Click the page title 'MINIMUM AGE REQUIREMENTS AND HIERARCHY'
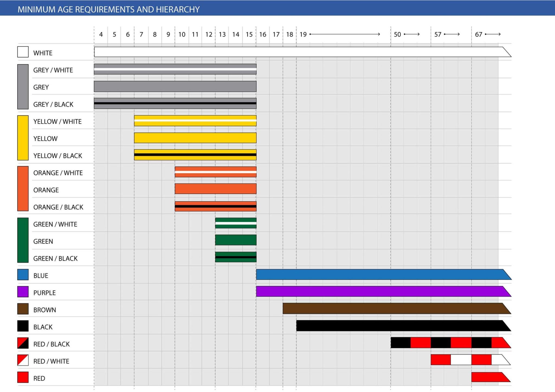555x392 pixels. [109, 9]
